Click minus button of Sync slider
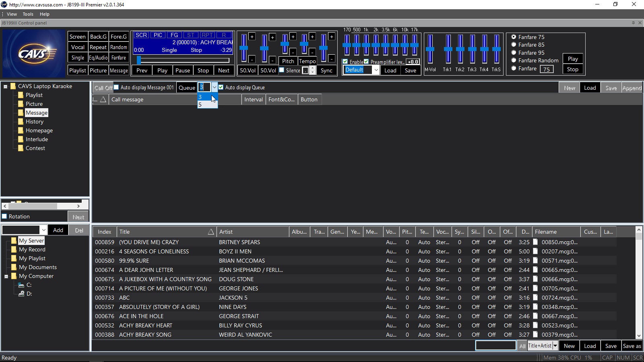This screenshot has height=362, width=644. pos(332,59)
